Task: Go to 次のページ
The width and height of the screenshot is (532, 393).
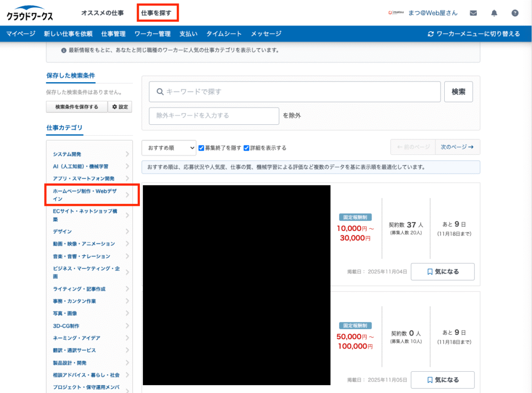Action: (x=457, y=147)
